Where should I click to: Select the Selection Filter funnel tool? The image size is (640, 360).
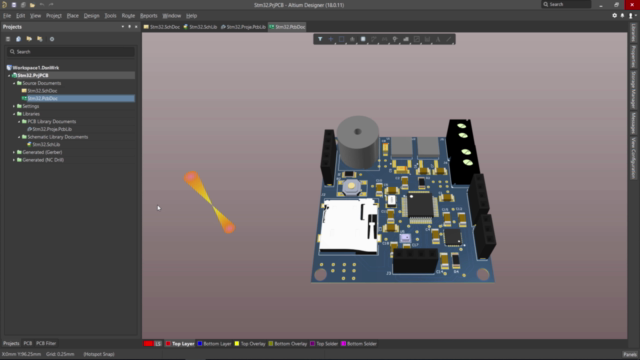pyautogui.click(x=320, y=39)
